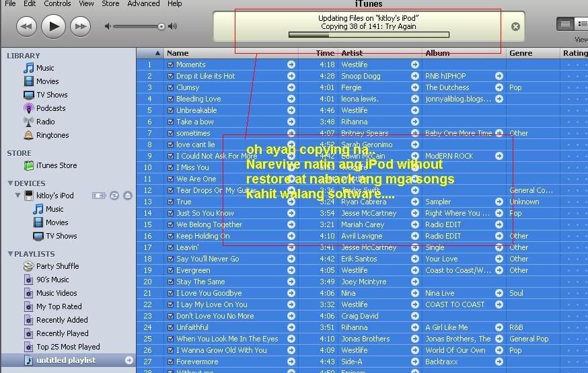Viewport: 588px width, 373px height.
Task: Collapse the Playlists section
Action: pos(10,254)
